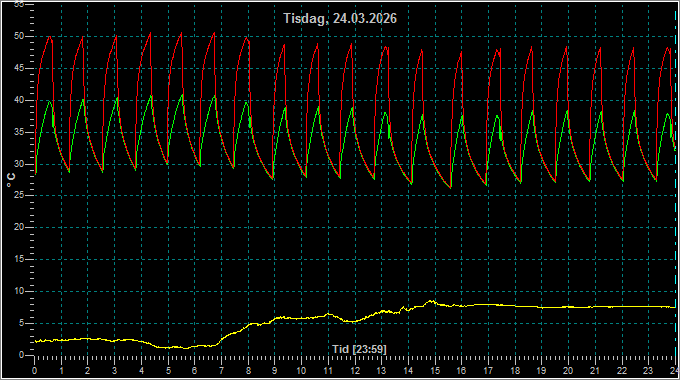This screenshot has width=680, height=380.
Task: Click hour 6 on the time axis
Action: point(195,371)
